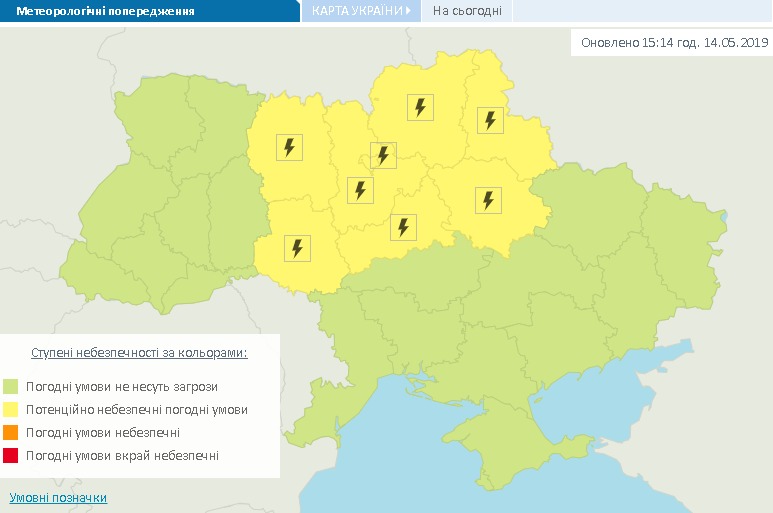Viewport: 773px width, 513px height.
Task: Click the 'Ступені небезпечності за кольорами' legend title
Action: click(x=139, y=353)
